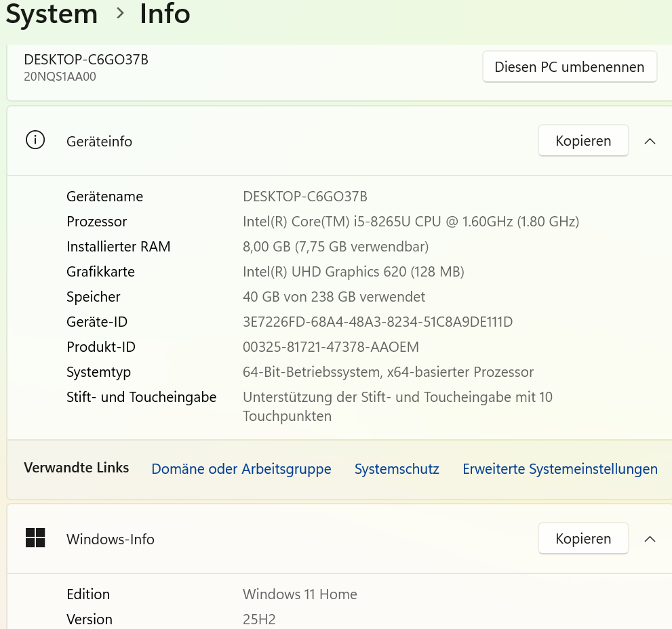Click the Verwandte Links heading
Viewport: 672px width, 629px height.
coord(76,468)
